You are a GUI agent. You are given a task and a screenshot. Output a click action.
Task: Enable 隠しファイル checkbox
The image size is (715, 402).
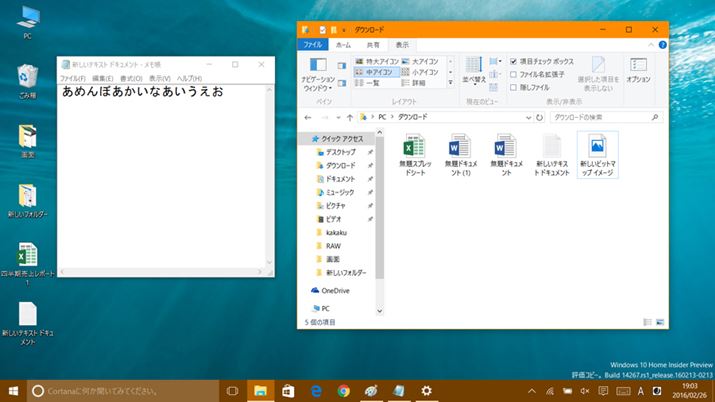click(x=514, y=87)
